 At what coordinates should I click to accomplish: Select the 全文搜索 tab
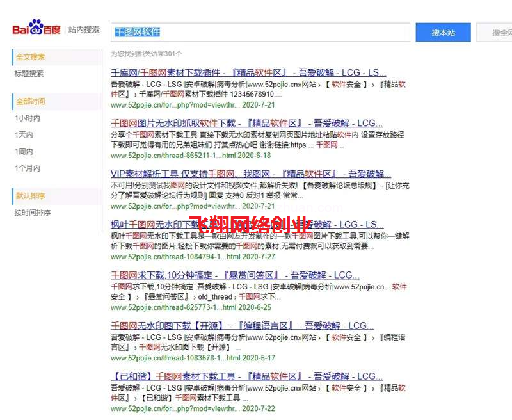pyautogui.click(x=29, y=57)
